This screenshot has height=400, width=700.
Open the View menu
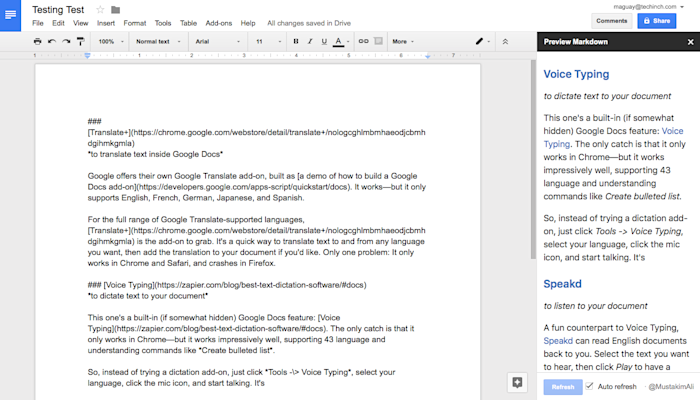[x=81, y=23]
